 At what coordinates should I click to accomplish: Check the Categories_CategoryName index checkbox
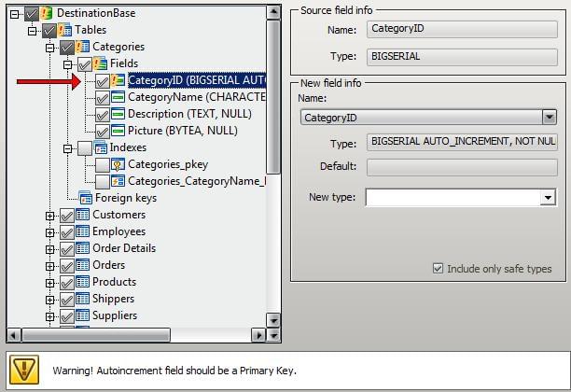pos(103,182)
